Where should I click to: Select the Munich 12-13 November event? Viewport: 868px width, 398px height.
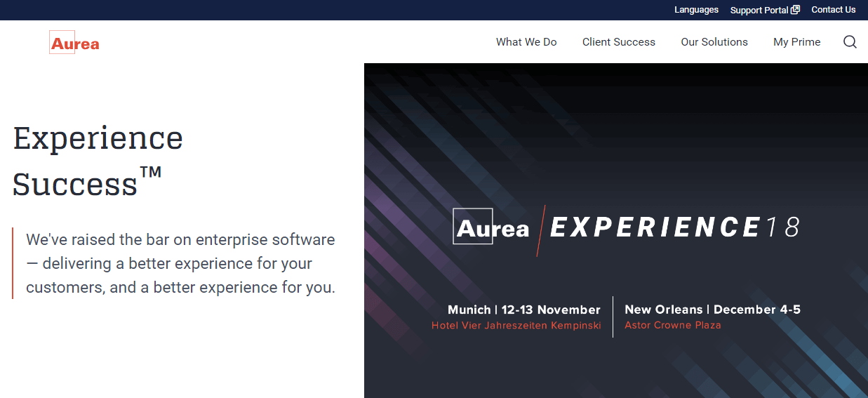click(523, 310)
